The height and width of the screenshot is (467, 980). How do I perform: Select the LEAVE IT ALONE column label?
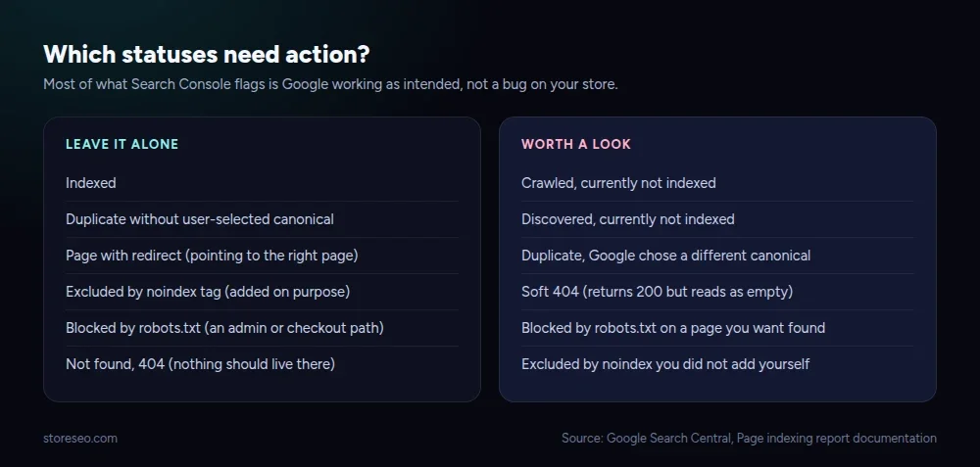122,144
